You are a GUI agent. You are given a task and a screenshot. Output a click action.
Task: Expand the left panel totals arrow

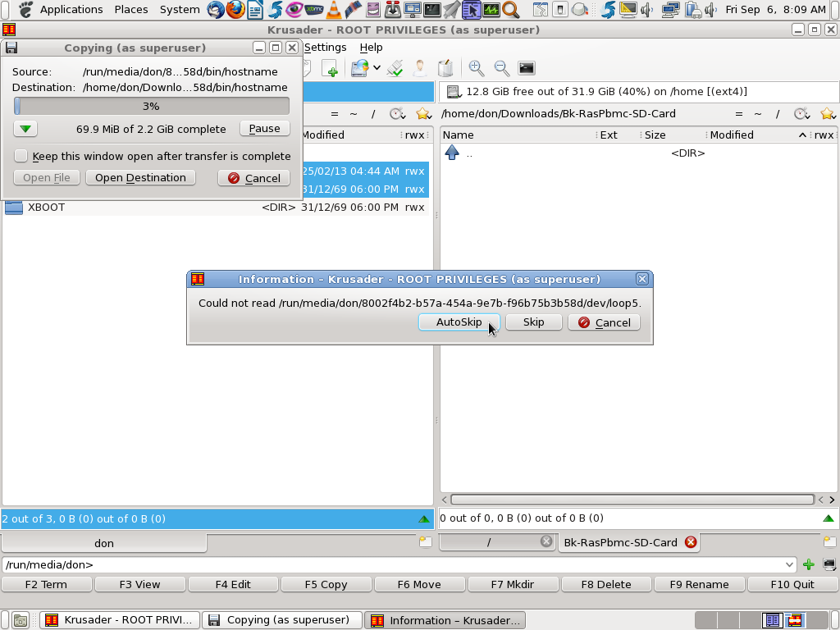click(x=426, y=518)
